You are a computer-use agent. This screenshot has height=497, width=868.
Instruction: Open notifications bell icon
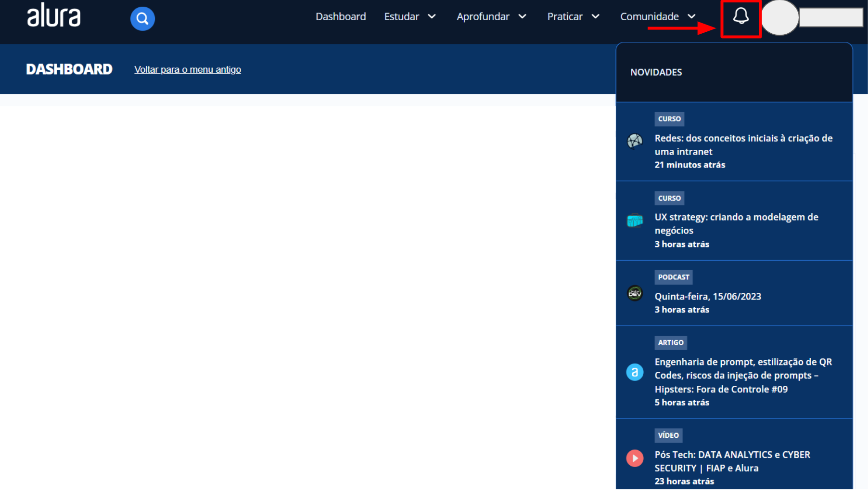[x=740, y=17]
